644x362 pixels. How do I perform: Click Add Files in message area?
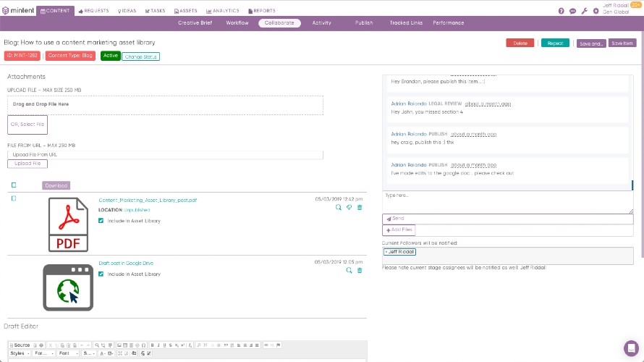pos(399,230)
